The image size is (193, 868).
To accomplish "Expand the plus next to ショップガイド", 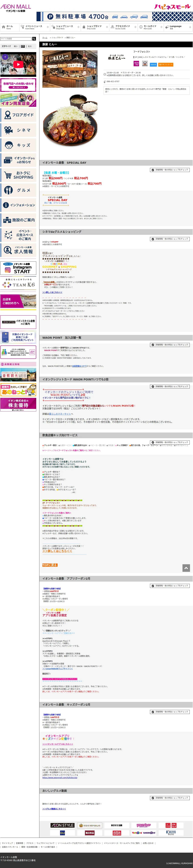I will coord(107,27).
